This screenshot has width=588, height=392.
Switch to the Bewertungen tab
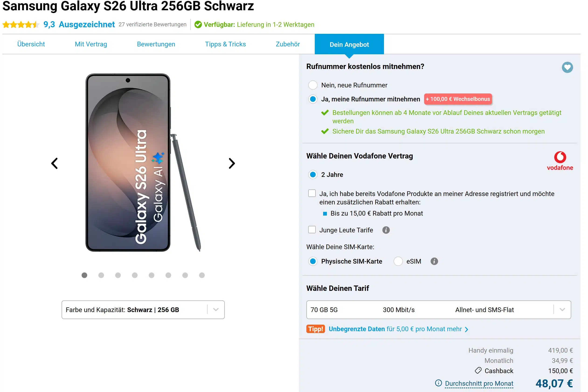click(x=156, y=44)
